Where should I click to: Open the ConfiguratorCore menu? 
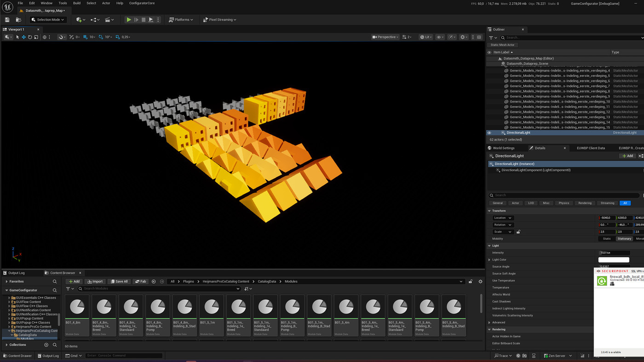pyautogui.click(x=142, y=3)
